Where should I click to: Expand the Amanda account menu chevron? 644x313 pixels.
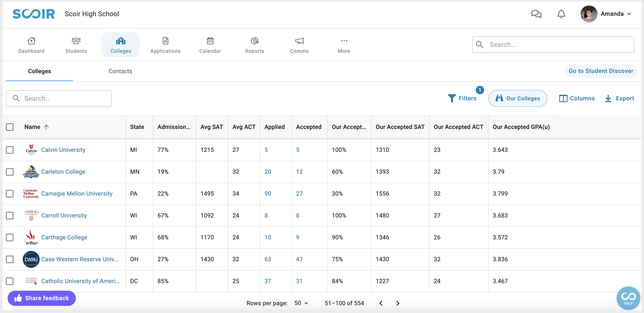[629, 14]
